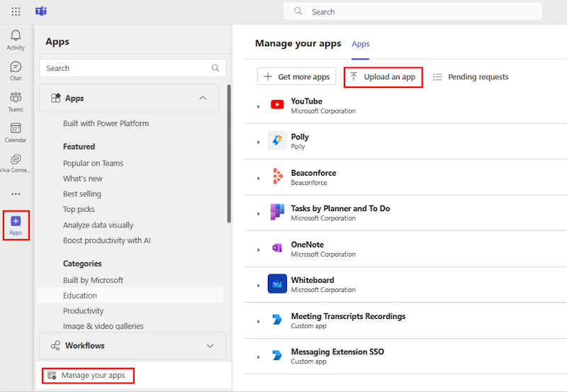The width and height of the screenshot is (567, 392).
Task: Click Upload an app button
Action: (383, 77)
